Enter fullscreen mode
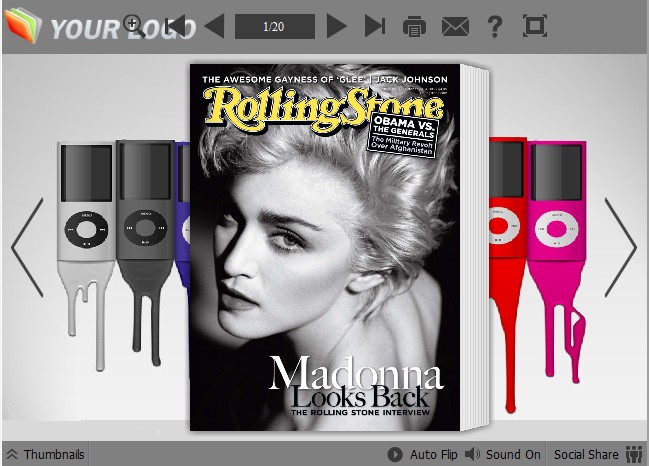Viewport: 649px width, 466px height. [535, 26]
